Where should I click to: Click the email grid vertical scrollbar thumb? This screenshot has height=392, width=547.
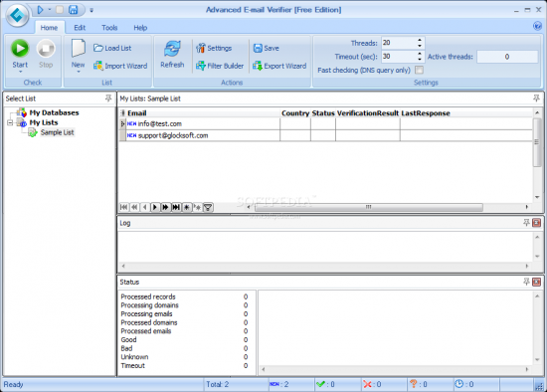tap(537, 141)
